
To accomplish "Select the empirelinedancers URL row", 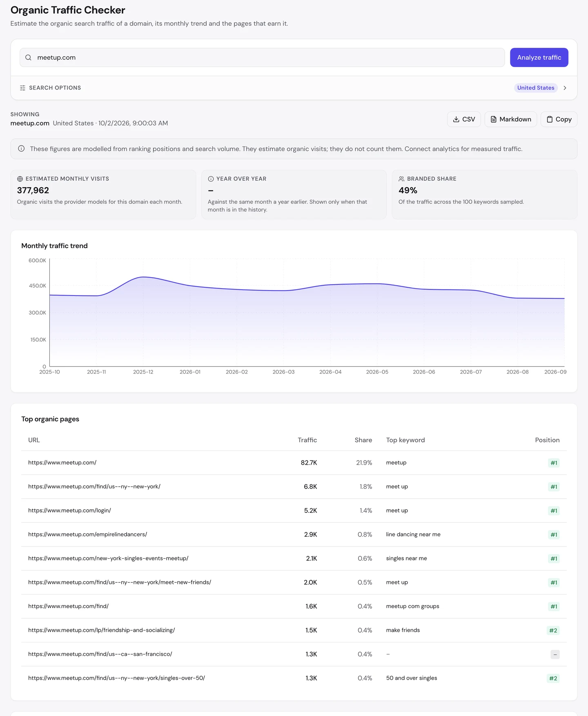I will pyautogui.click(x=87, y=535).
